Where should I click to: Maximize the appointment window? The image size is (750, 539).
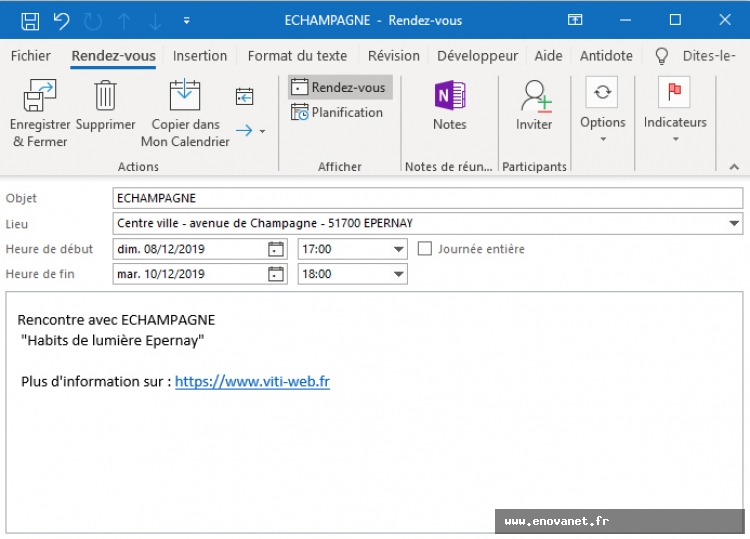675,20
